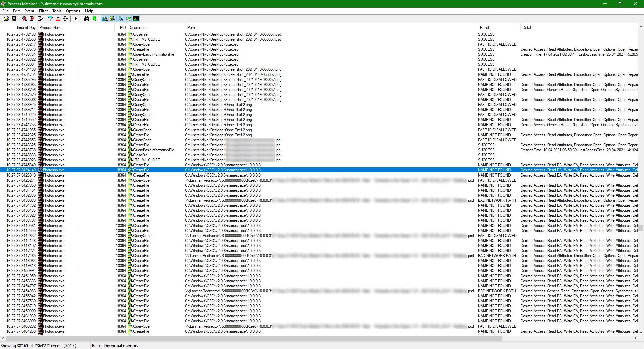Click the green Jump To Object arrow
The height and width of the screenshot is (349, 644).
[x=95, y=19]
